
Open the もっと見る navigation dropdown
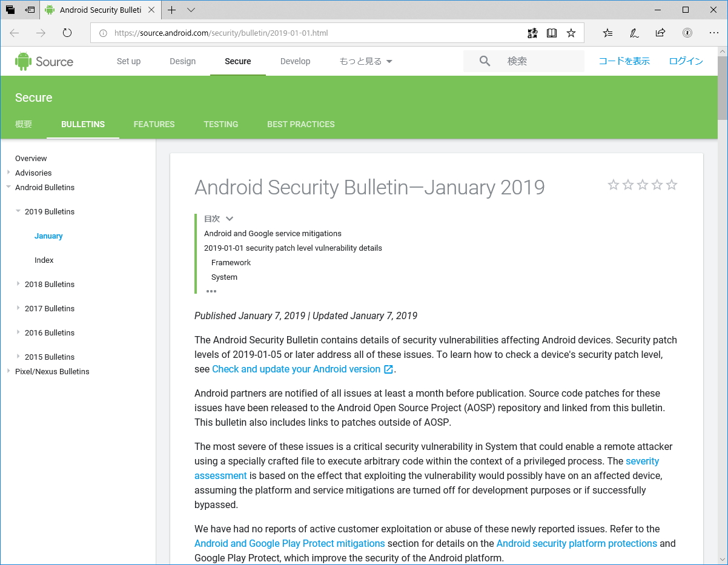(x=365, y=61)
